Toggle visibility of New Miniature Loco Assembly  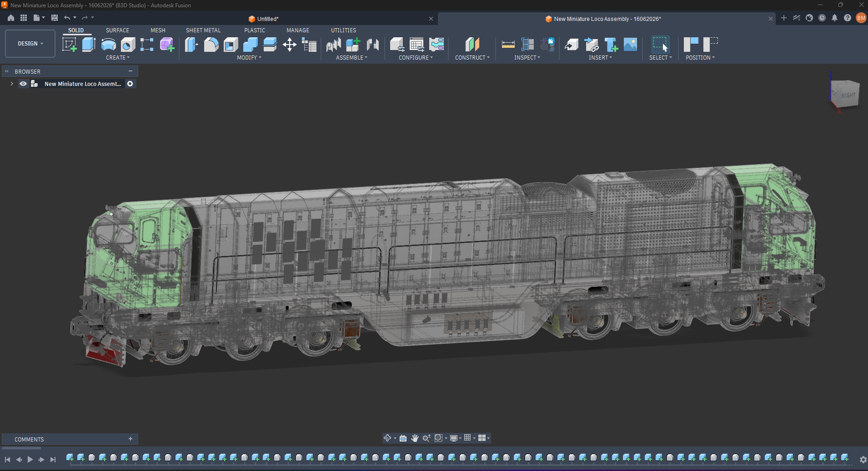pos(23,84)
